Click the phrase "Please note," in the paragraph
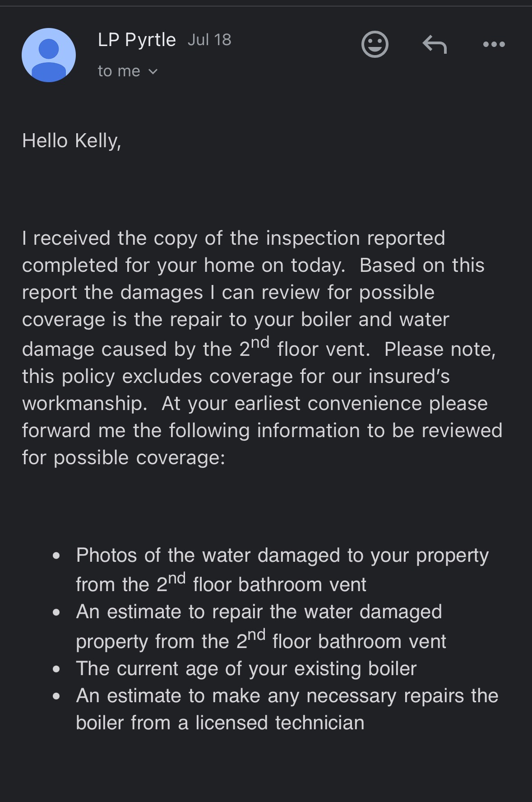 [439, 349]
